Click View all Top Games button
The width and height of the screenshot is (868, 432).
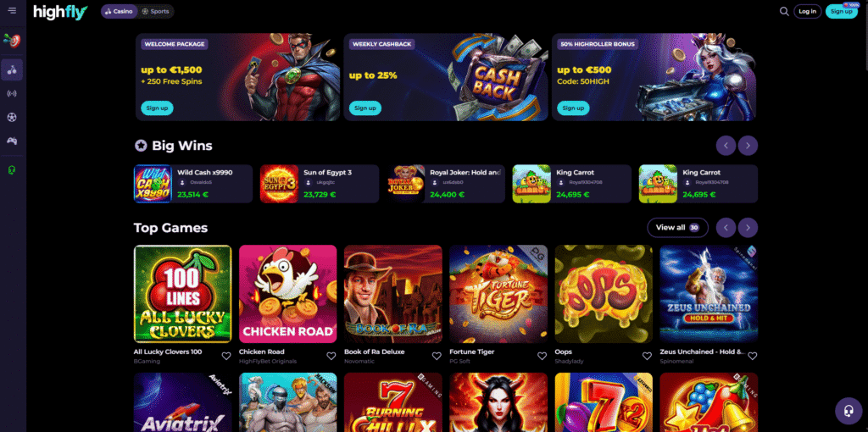tap(677, 227)
